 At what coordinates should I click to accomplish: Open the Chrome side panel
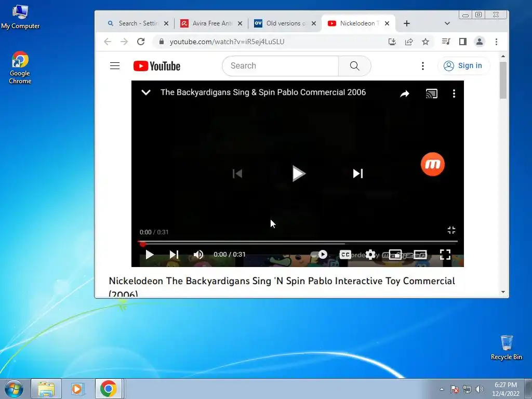pyautogui.click(x=463, y=42)
